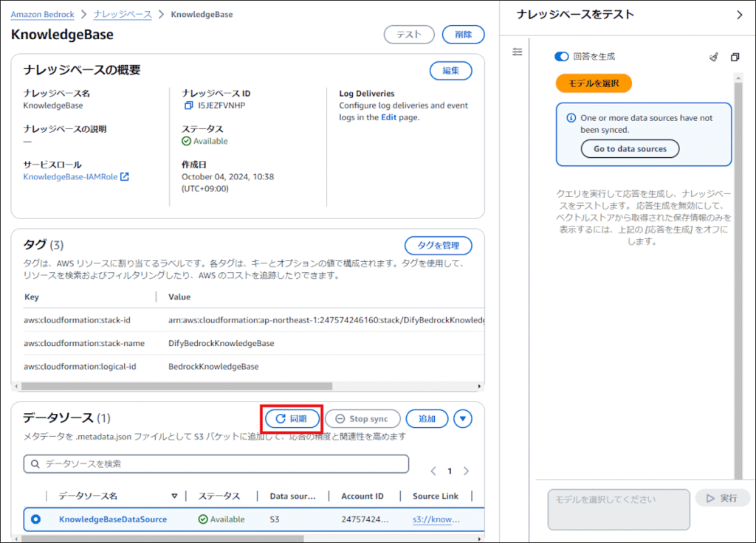Screen dimensions: 756x543
Task: Toggle the 回答を生成 switch off
Action: [561, 57]
